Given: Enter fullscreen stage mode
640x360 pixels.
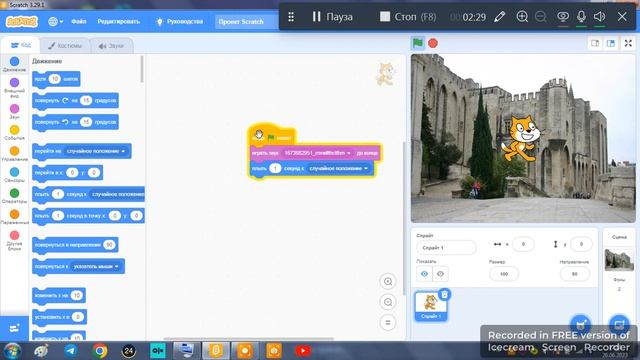Looking at the screenshot, I should (x=628, y=43).
